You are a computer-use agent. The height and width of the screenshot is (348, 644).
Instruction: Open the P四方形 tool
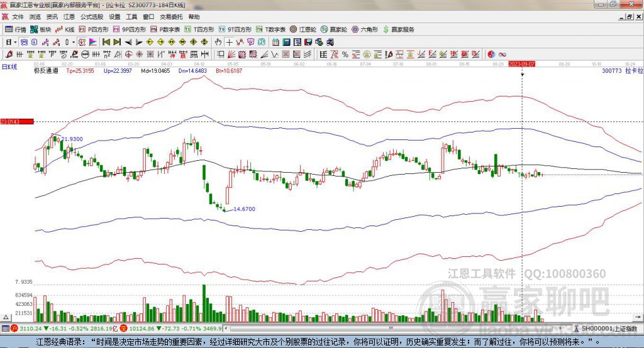[x=94, y=30]
